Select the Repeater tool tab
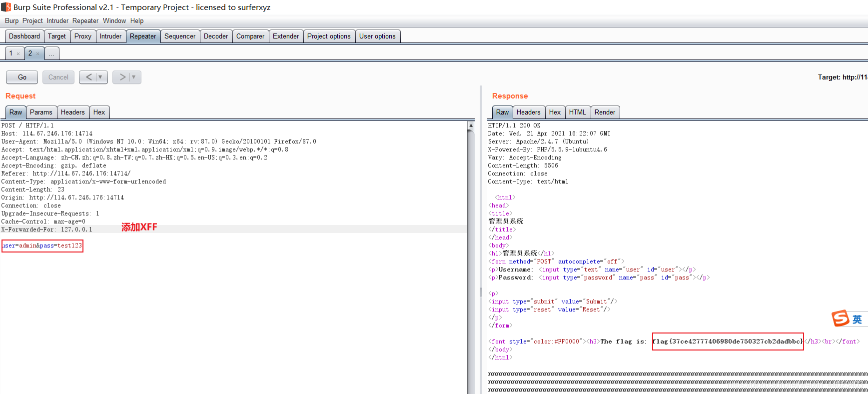The image size is (868, 394). coord(143,36)
